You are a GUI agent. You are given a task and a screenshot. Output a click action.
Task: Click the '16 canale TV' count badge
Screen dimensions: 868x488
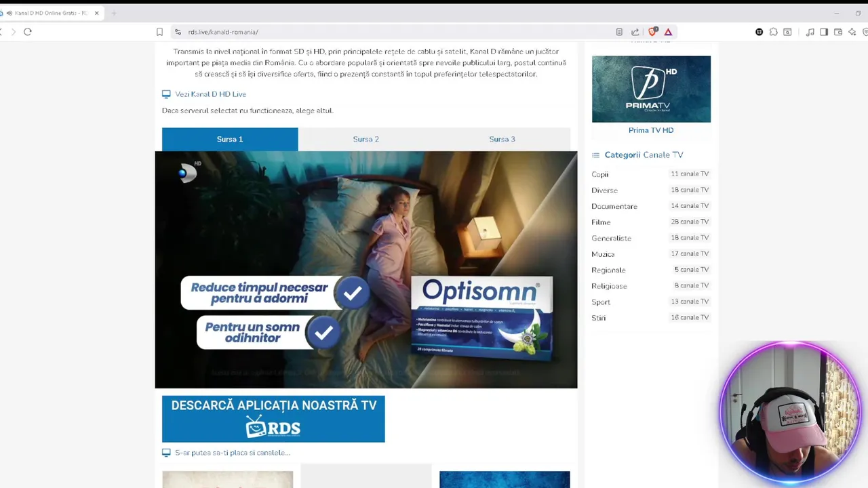tap(690, 317)
